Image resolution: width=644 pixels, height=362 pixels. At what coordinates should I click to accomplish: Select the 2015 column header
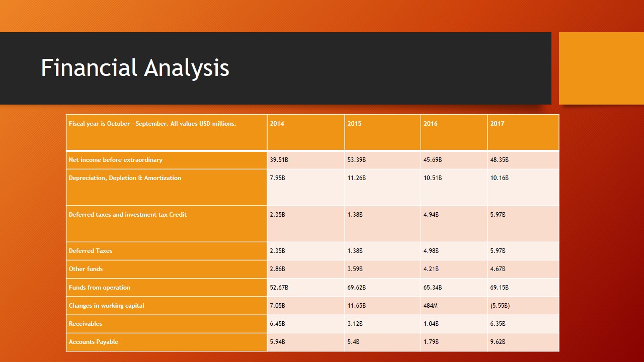(x=354, y=124)
